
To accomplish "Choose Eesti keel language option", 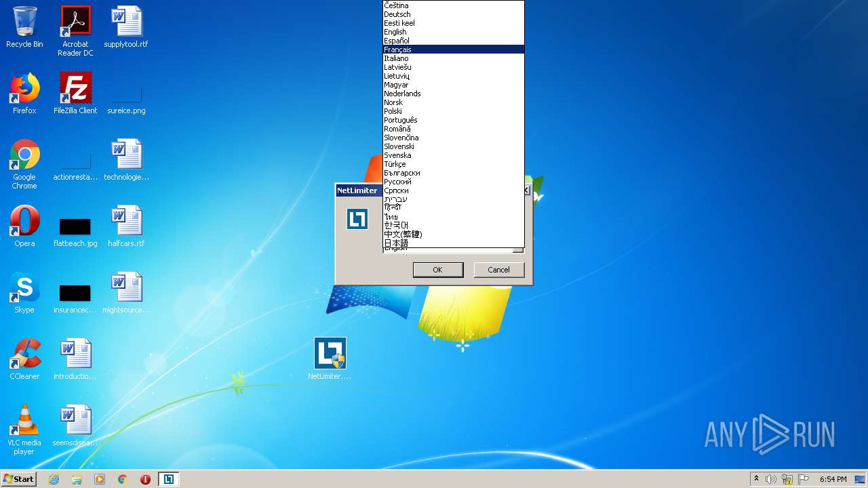I will [x=454, y=23].
